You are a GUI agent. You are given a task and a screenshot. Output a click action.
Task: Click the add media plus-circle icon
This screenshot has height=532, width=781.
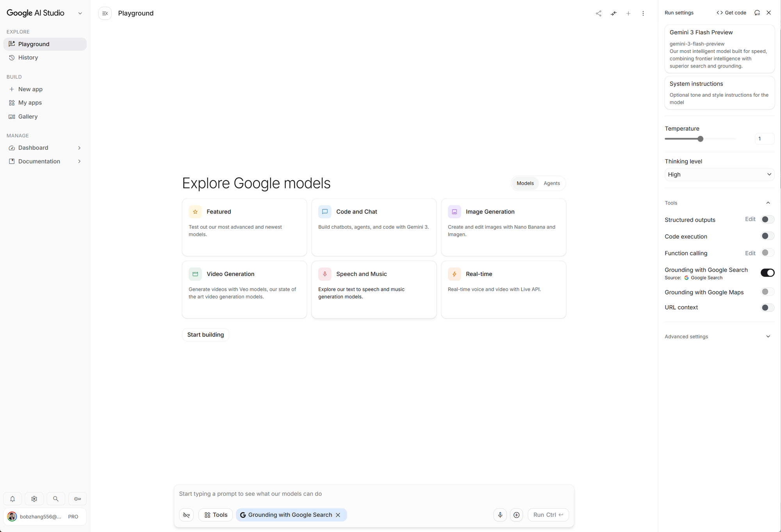click(517, 515)
